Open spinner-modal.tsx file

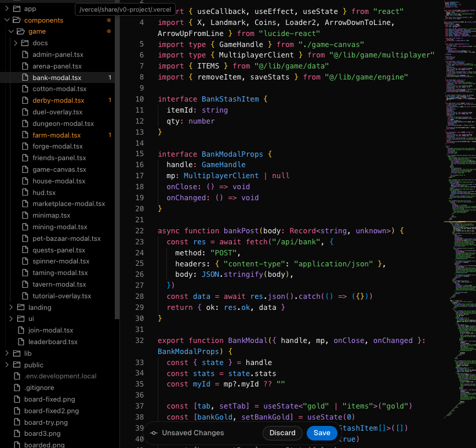61,261
